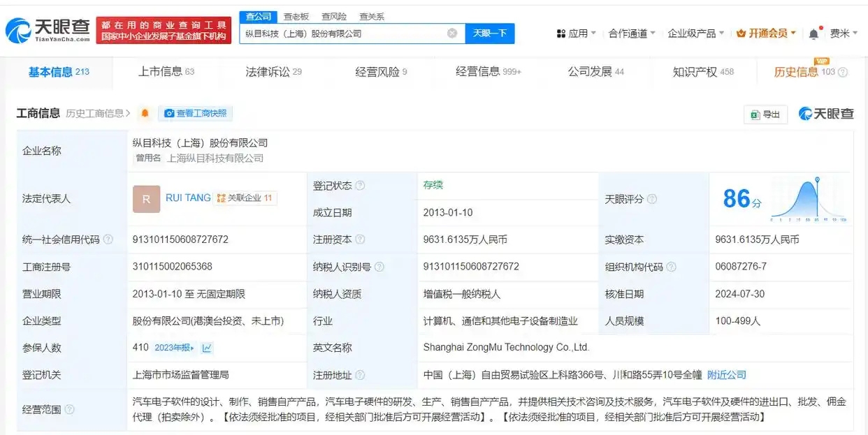Select the 查老板 search tab
Image resolution: width=868 pixels, height=435 pixels.
[x=295, y=16]
